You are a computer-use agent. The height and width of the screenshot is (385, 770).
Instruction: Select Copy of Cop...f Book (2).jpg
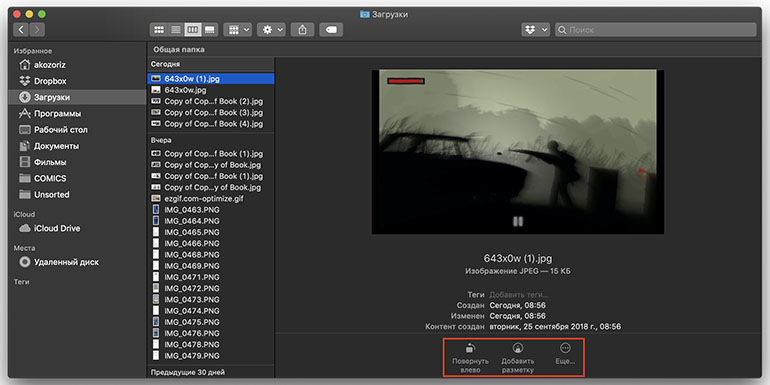pyautogui.click(x=211, y=101)
